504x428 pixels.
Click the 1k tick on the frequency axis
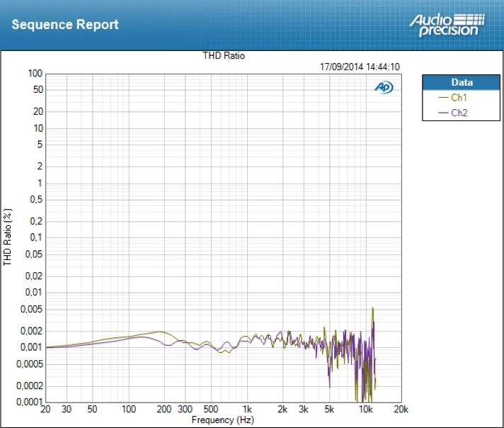[247, 410]
